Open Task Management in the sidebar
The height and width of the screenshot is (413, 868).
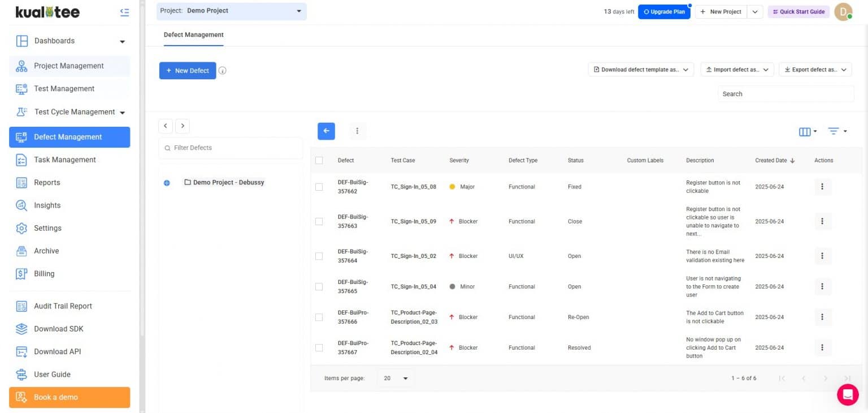(65, 160)
